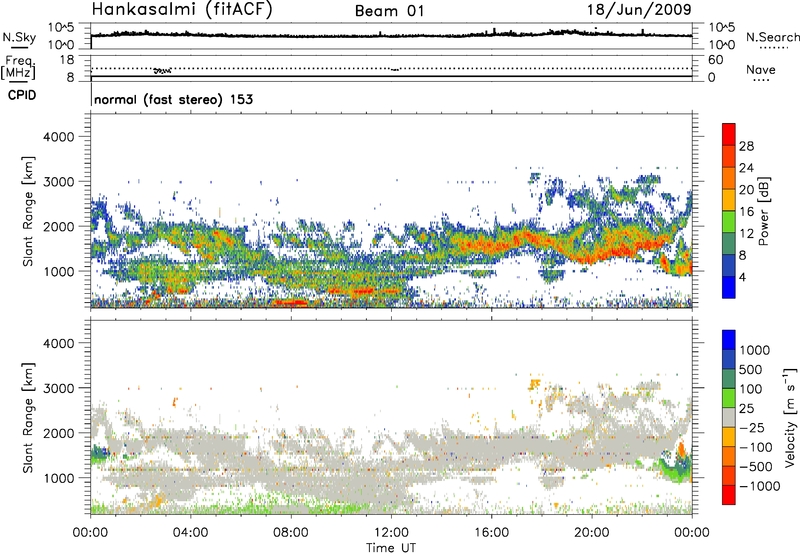
Task: Click the solid line sample under N.Sky
Action: click(16, 46)
